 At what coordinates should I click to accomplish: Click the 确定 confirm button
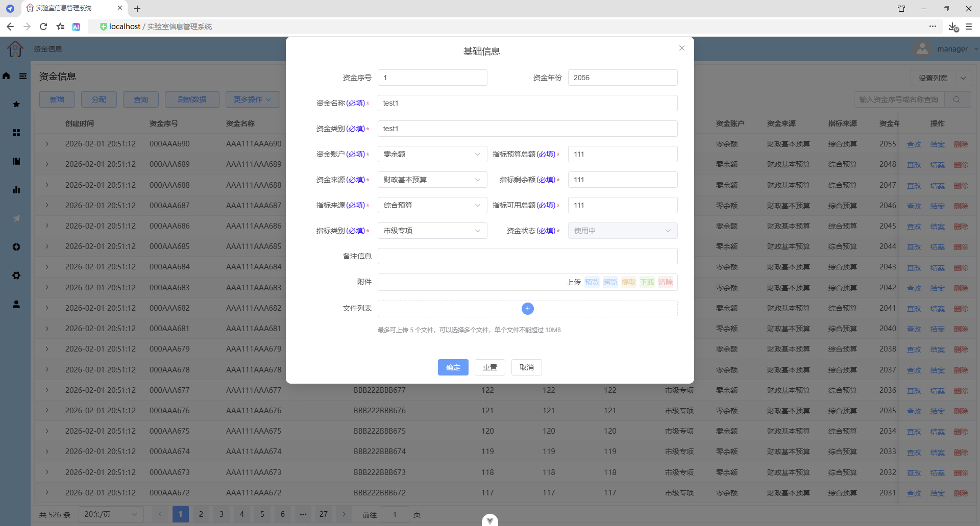coord(453,367)
